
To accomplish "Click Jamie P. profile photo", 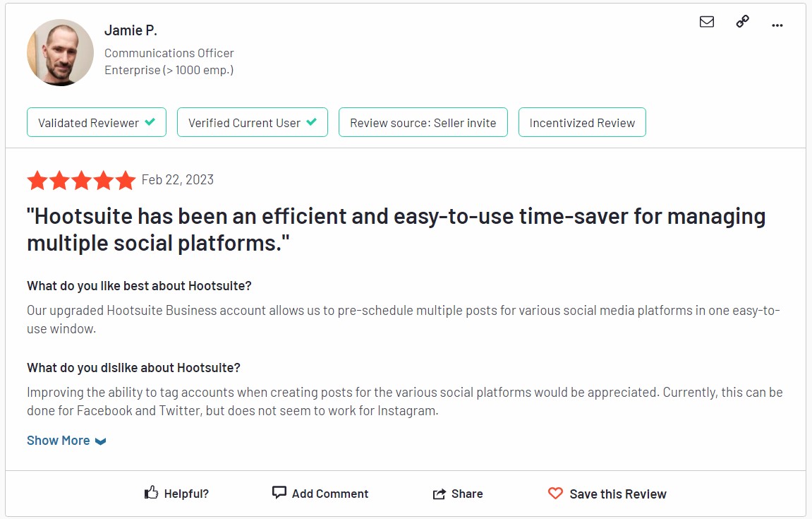I will coord(60,52).
